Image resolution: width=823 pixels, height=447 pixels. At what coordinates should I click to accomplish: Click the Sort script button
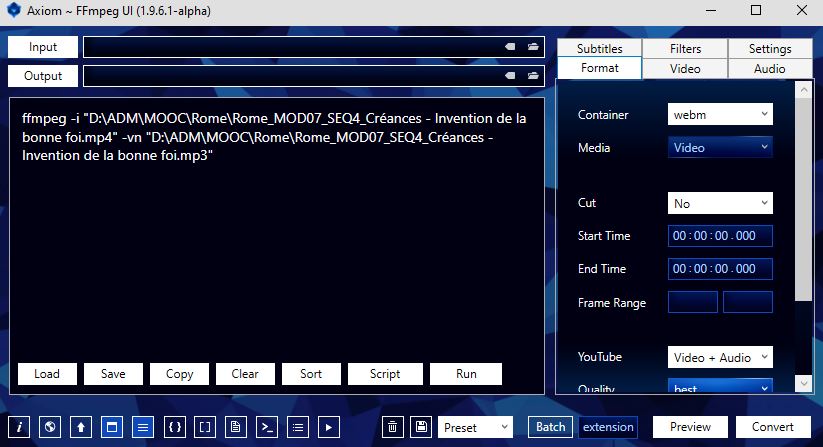point(311,374)
